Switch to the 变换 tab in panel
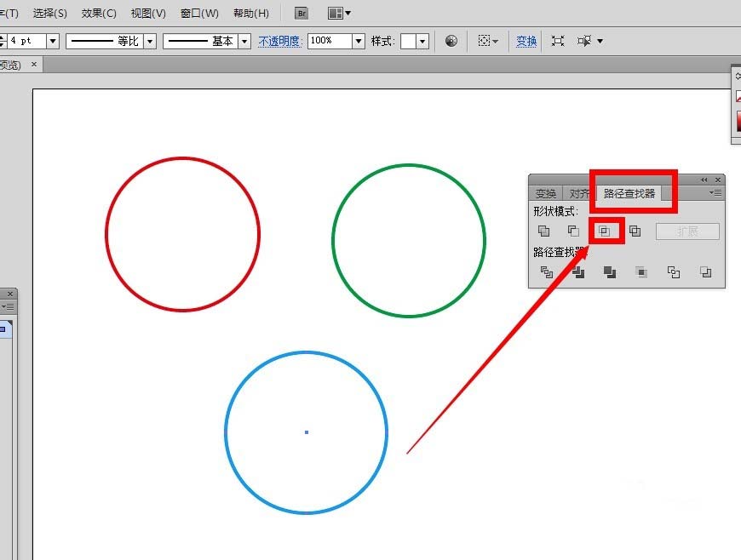This screenshot has height=560, width=741. [546, 193]
